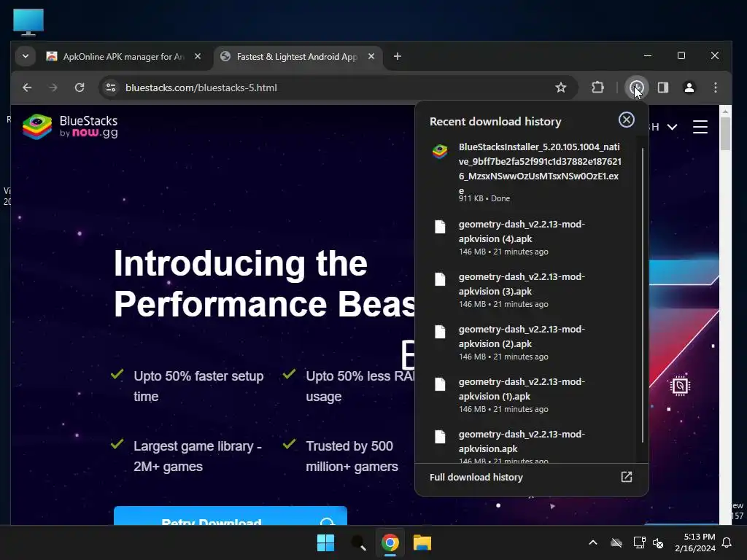This screenshot has width=747, height=560.
Task: Open taskbar Search
Action: pos(358,542)
